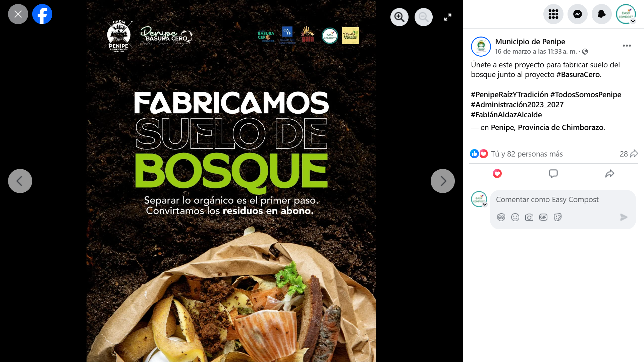The height and width of the screenshot is (362, 644).
Task: View the 28 shares count
Action: [629, 154]
